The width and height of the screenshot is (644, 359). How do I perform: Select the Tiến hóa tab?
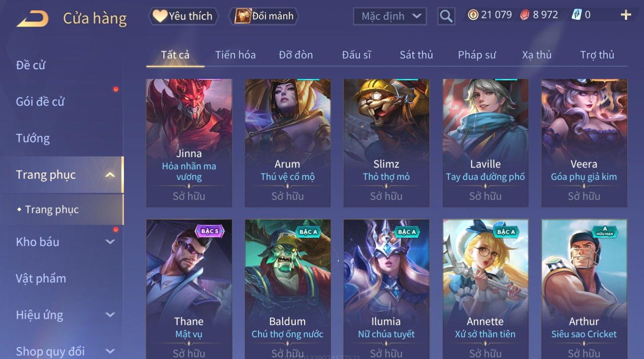click(x=235, y=55)
